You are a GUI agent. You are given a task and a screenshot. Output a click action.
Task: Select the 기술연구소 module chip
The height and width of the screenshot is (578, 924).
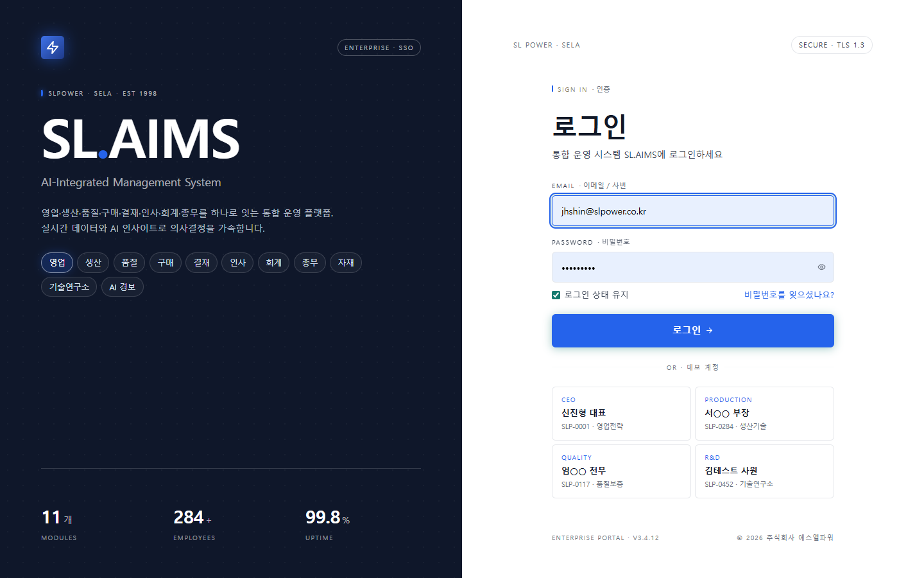[x=69, y=287]
